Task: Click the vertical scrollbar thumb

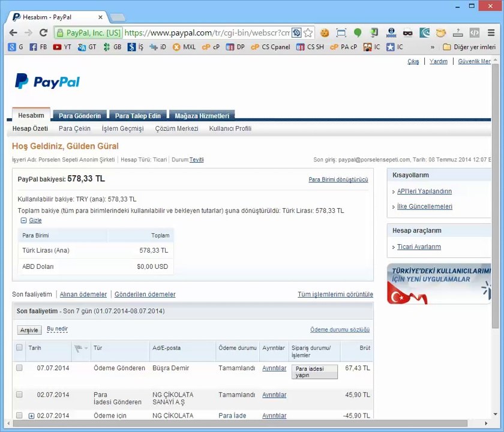Action: pos(495,196)
